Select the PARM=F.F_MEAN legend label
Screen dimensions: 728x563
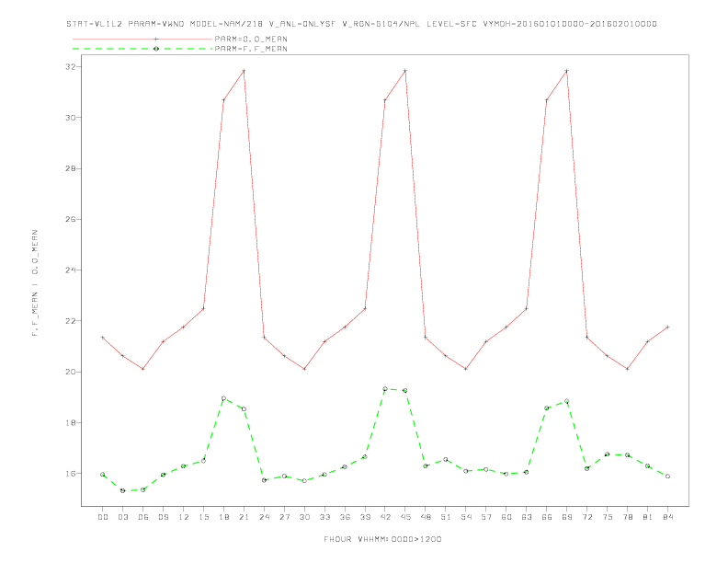click(x=251, y=49)
